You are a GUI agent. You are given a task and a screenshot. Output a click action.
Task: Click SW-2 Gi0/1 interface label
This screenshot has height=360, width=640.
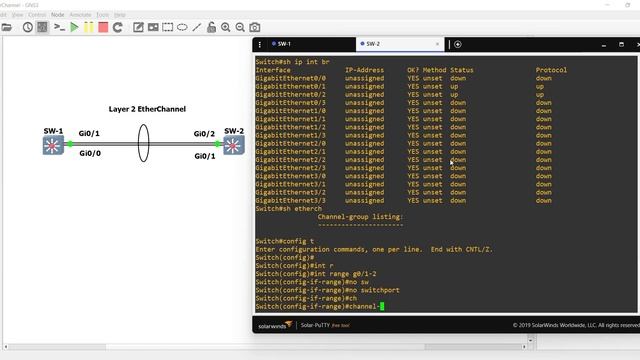[205, 156]
